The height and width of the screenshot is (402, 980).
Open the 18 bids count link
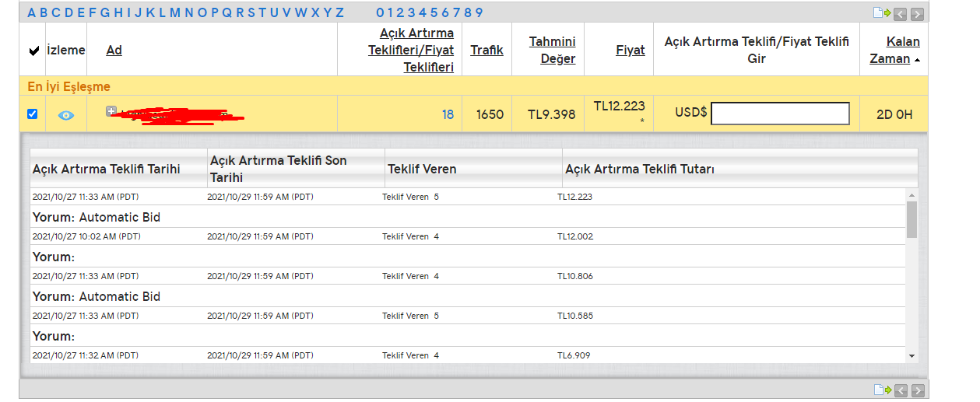coord(448,114)
